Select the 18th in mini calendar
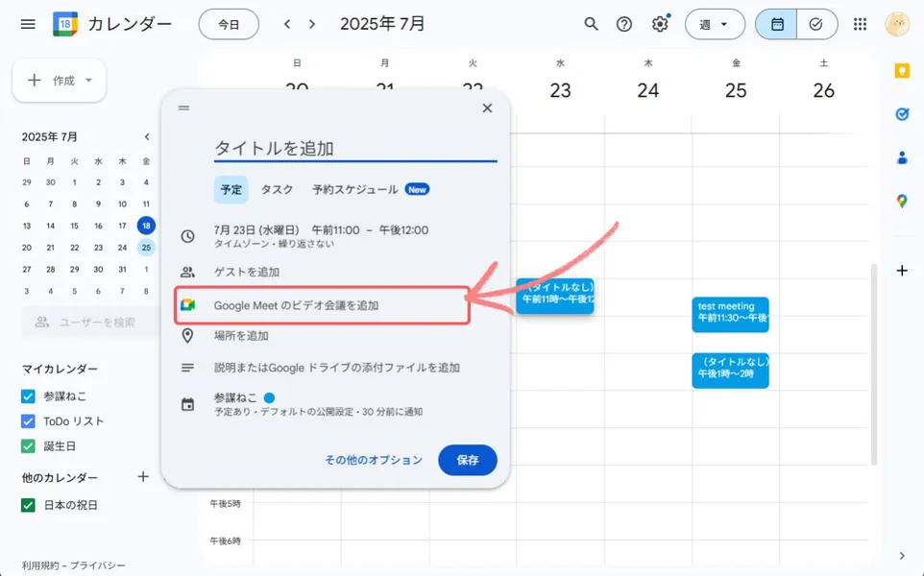Viewport: 924px width, 576px height. point(146,226)
